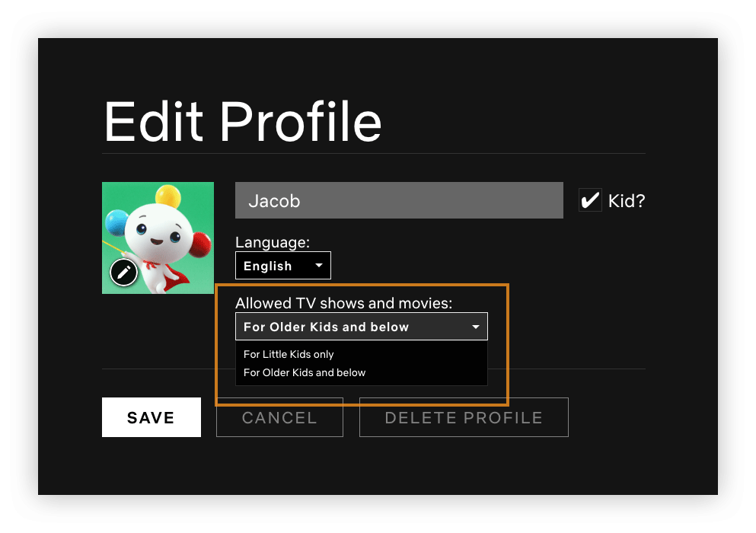Click the blue balloon in the avatar
The image size is (756, 533).
click(117, 222)
